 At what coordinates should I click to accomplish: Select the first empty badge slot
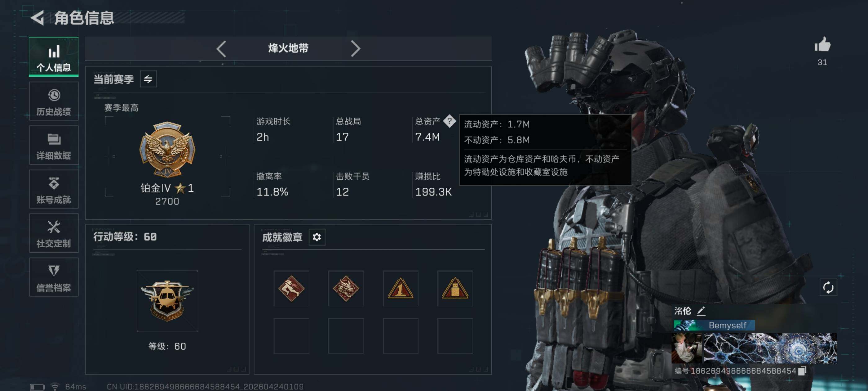point(291,336)
